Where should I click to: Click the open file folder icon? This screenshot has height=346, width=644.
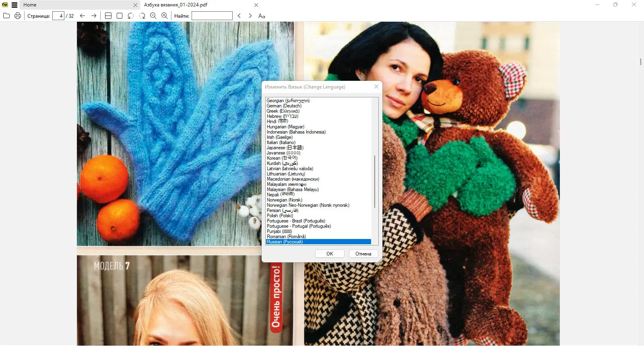[6, 16]
